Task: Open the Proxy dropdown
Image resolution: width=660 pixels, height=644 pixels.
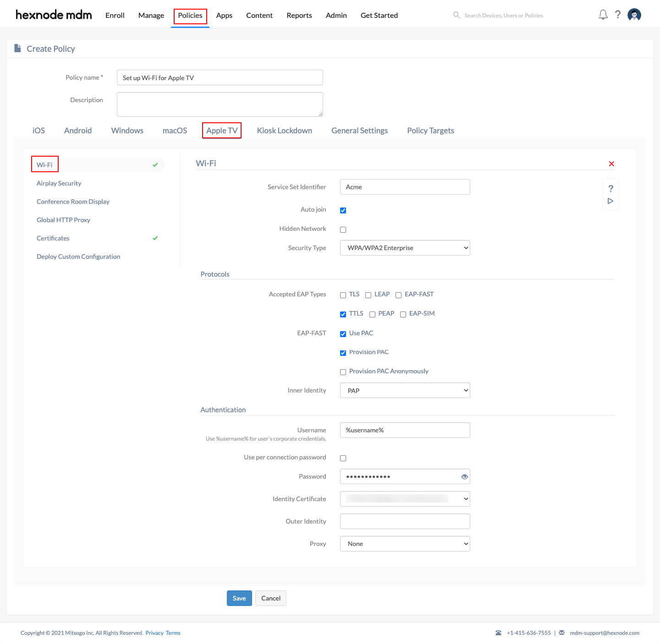Action: [405, 544]
